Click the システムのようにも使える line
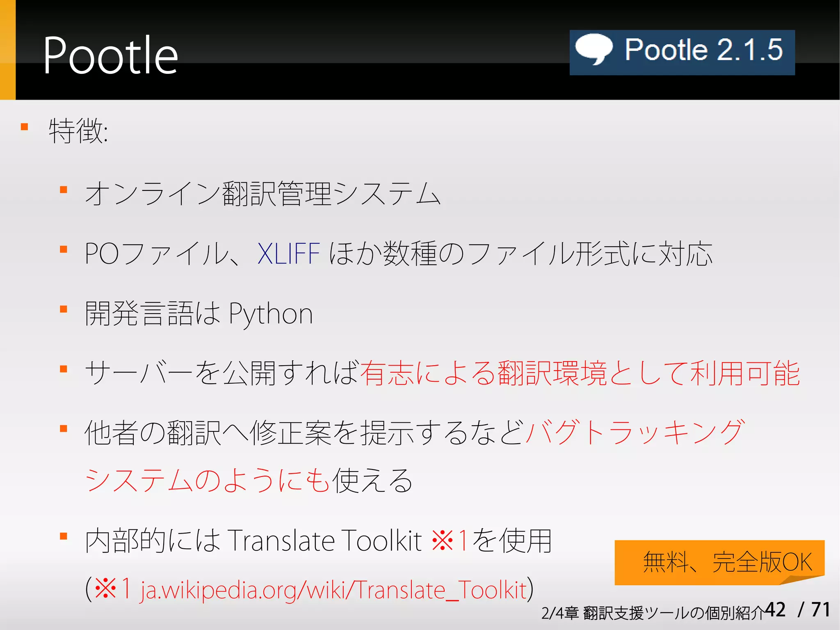Screen dimensions: 840x630 tap(249, 481)
